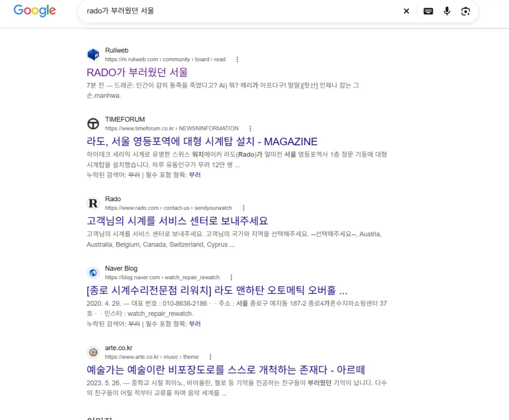Click 부러 must-include link under Naver Blog result

195,324
